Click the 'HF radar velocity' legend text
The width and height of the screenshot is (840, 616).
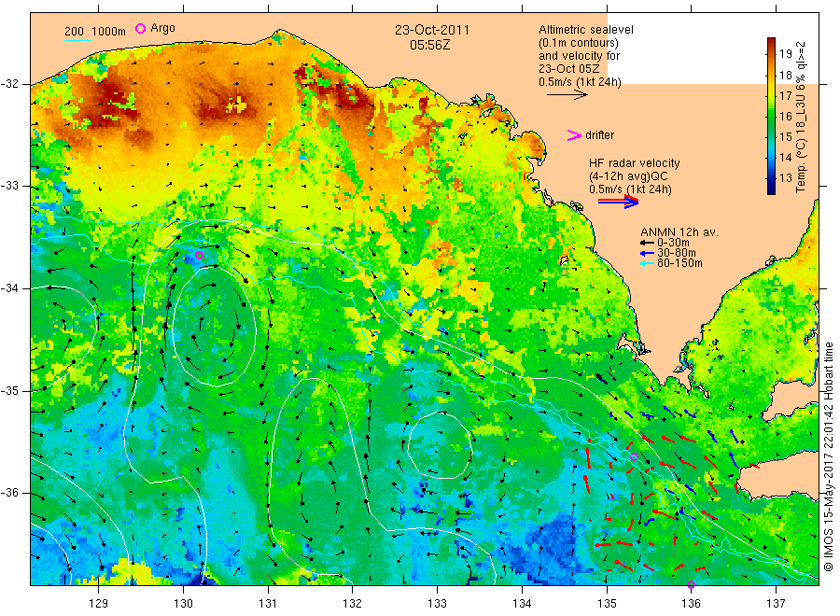point(635,162)
